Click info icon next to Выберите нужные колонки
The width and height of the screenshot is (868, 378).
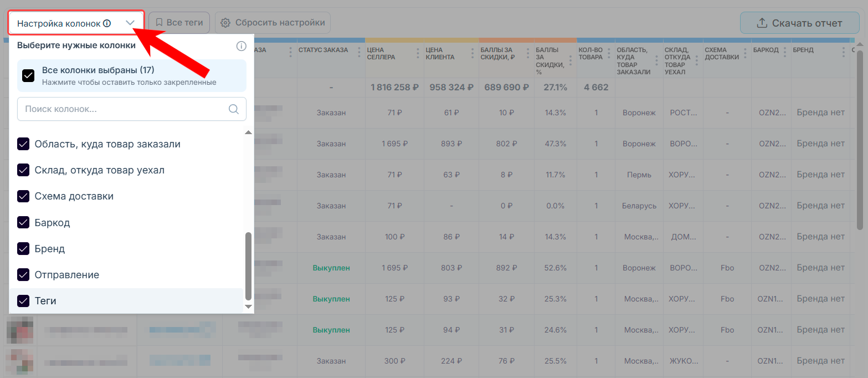(x=241, y=46)
